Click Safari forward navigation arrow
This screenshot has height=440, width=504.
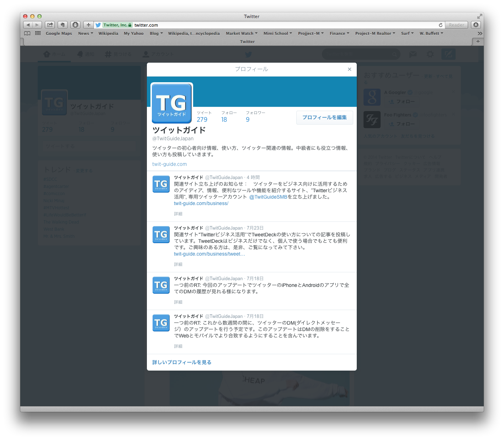[x=37, y=25]
